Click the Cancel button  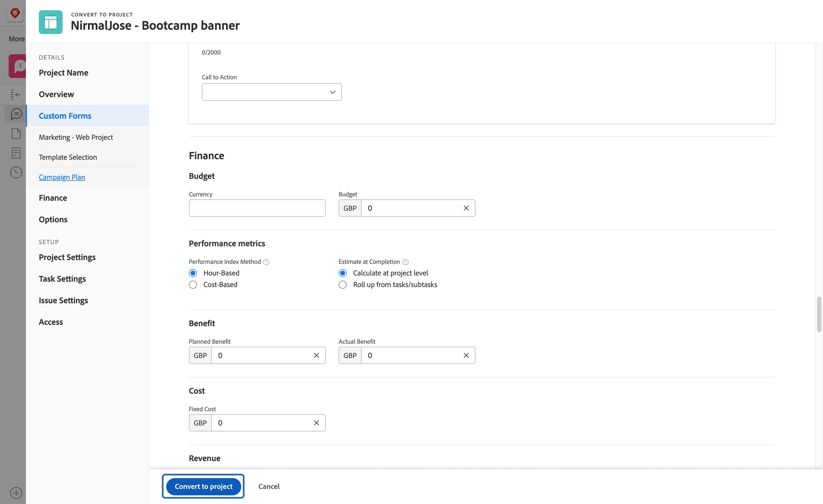(269, 486)
